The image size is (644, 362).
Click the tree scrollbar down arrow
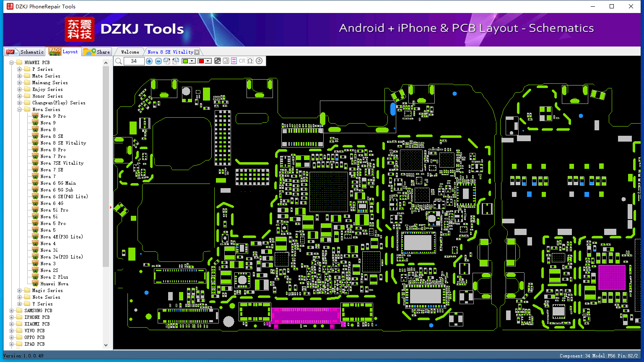pyautogui.click(x=106, y=345)
